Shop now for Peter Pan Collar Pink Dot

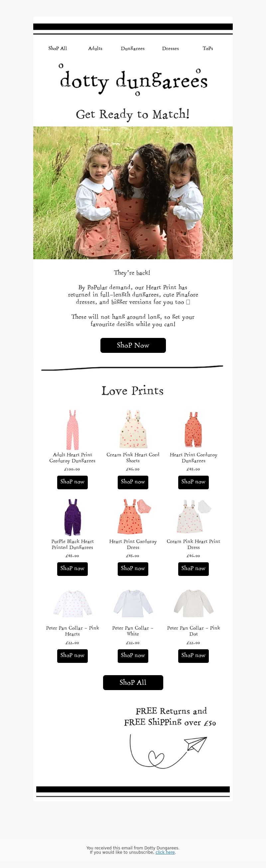[194, 656]
